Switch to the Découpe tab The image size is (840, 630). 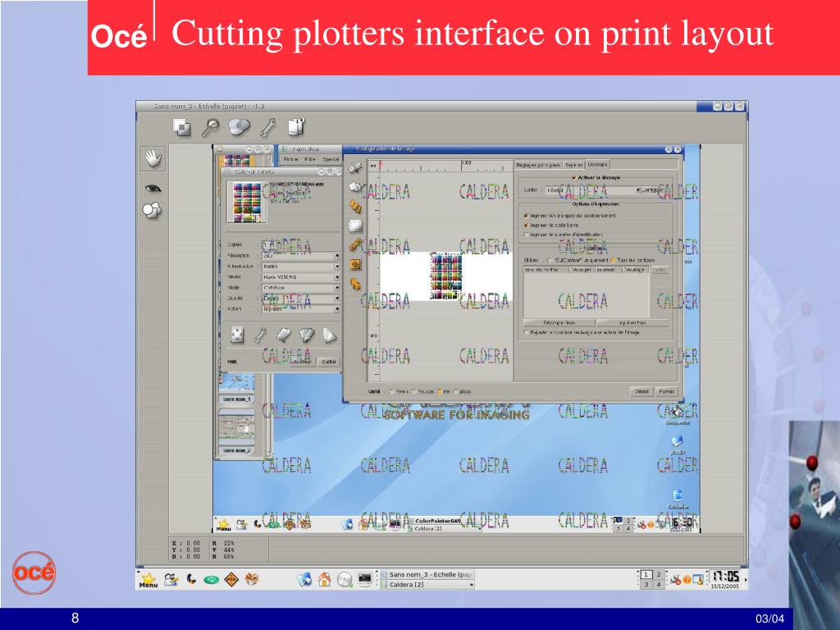click(x=597, y=164)
